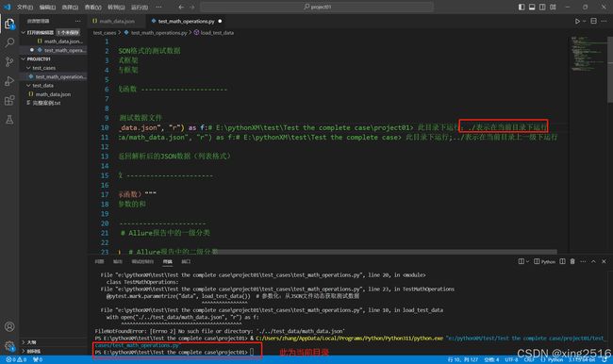Click UTF-8 encoding status entry
The image size is (613, 364).
tap(511, 359)
